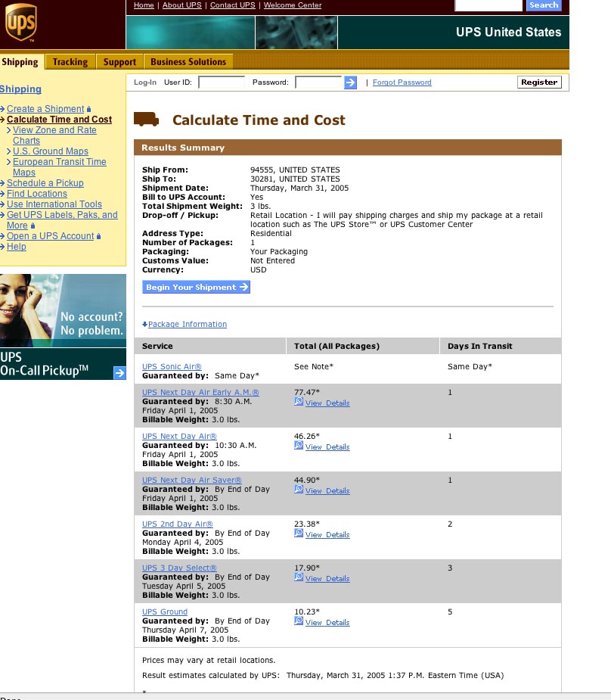Click the Begin Your Shipment button
611x700 pixels.
click(197, 287)
